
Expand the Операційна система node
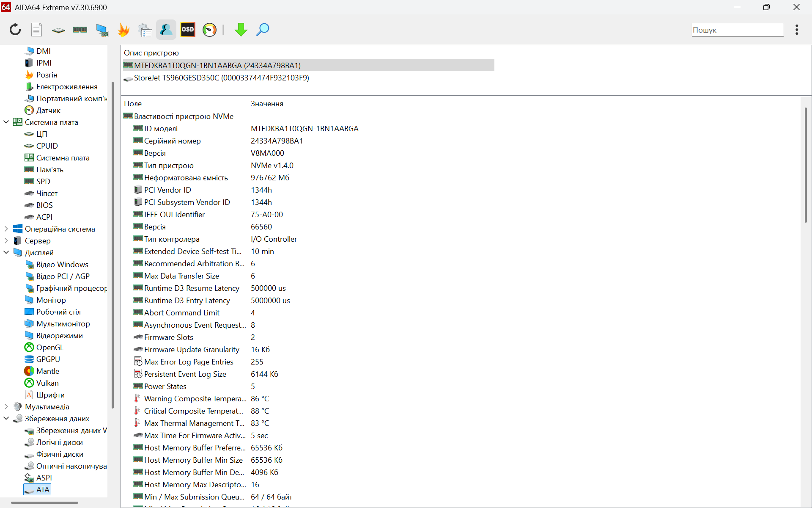click(6, 229)
